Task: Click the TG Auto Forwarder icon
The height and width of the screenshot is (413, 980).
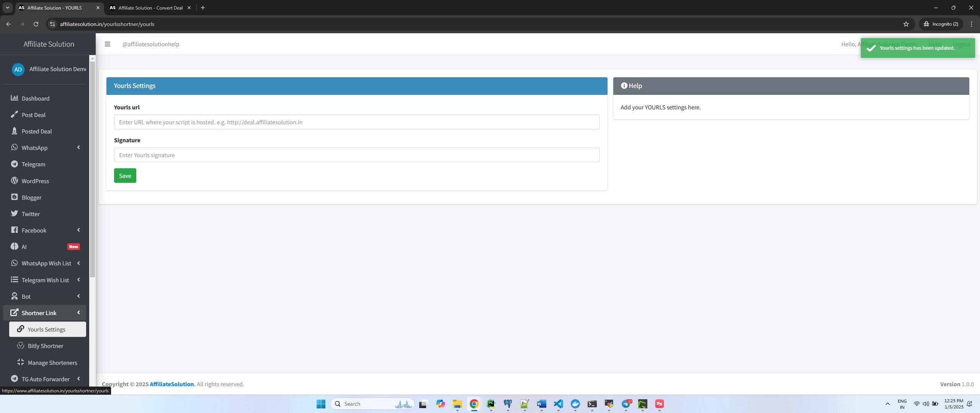Action: (14, 379)
